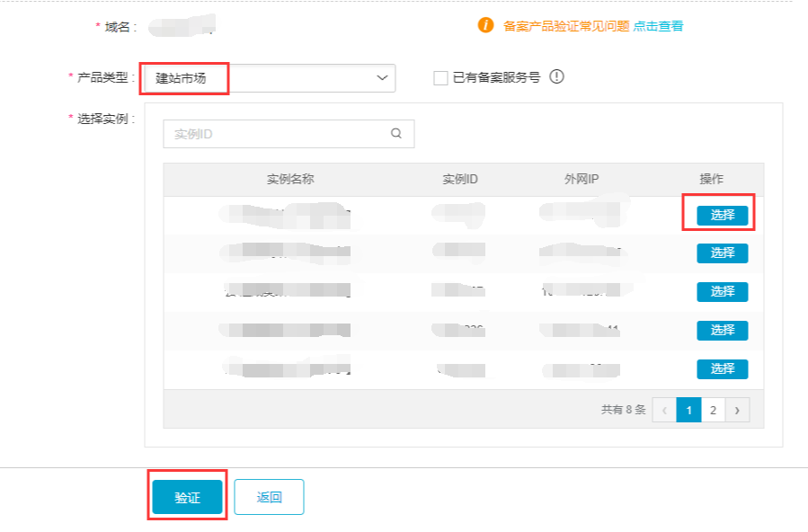Tick the 已有备案服务号 checkbox
This screenshot has width=808, height=532.
(x=440, y=78)
